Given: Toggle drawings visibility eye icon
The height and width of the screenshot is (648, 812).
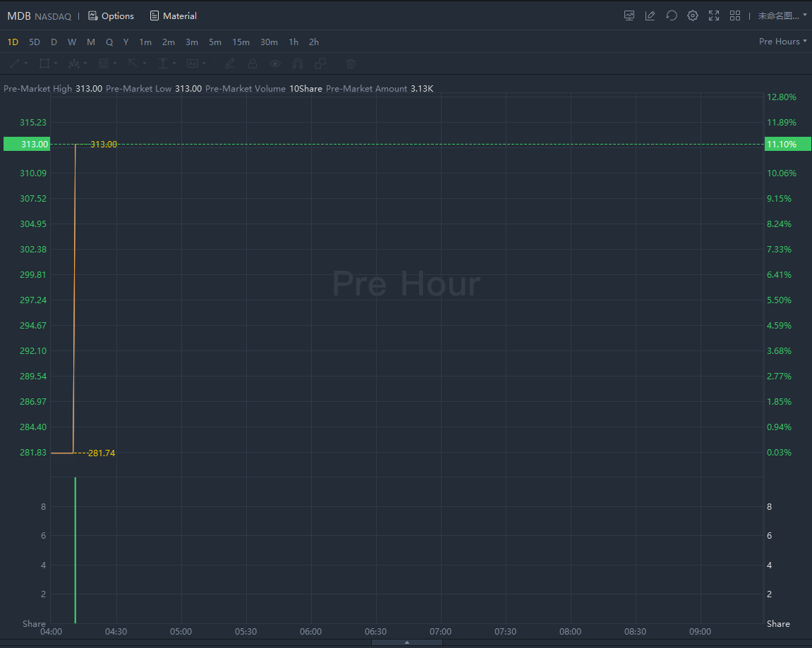Looking at the screenshot, I should pyautogui.click(x=275, y=63).
